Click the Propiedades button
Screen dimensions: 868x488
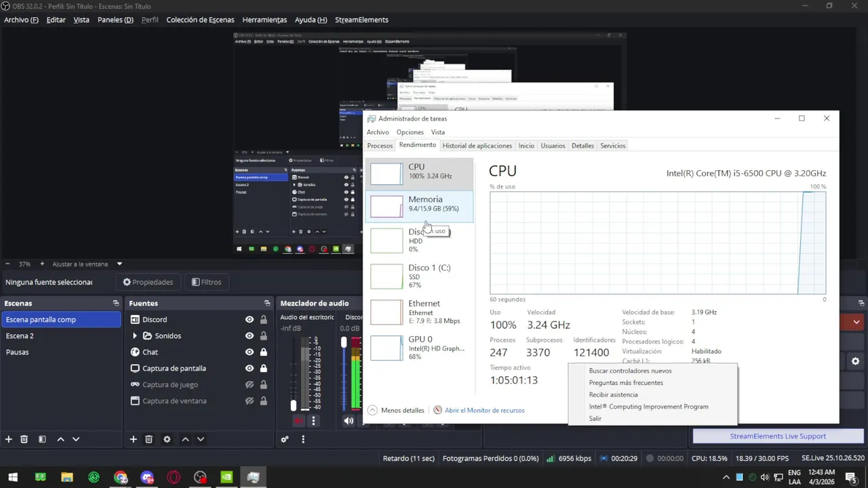[148, 282]
